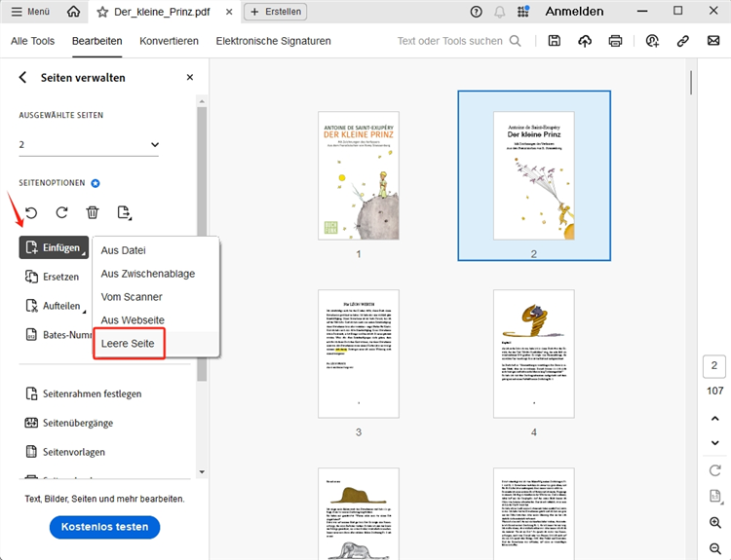Open the notifications bell
The width and height of the screenshot is (731, 560).
[x=499, y=12]
